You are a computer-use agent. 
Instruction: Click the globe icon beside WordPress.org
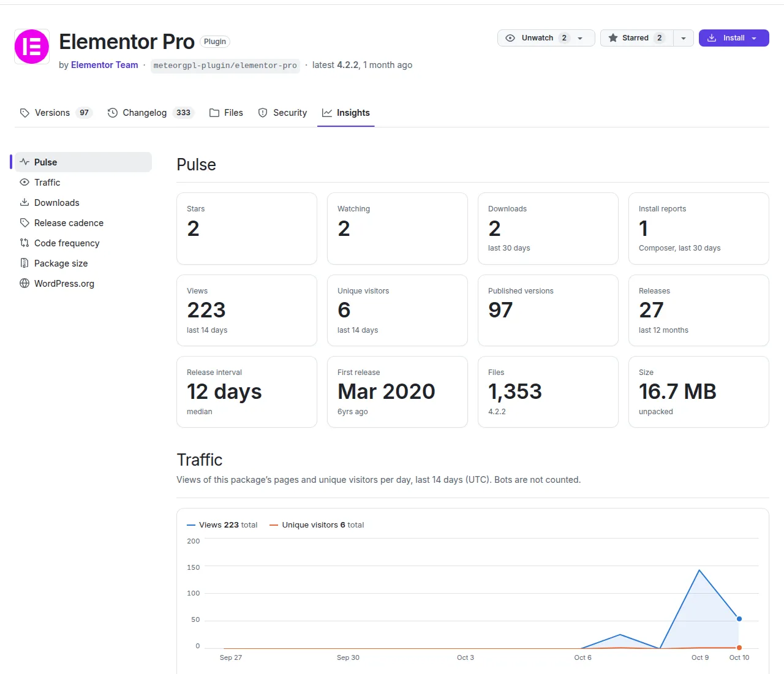pos(24,284)
